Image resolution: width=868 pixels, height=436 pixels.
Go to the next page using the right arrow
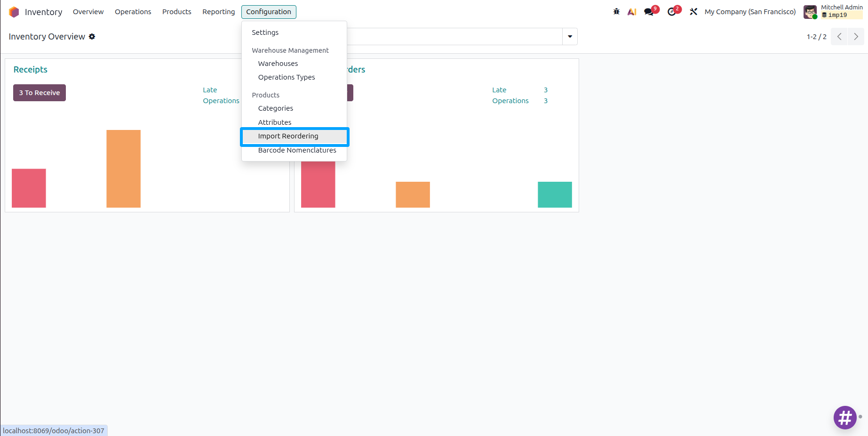pos(856,37)
